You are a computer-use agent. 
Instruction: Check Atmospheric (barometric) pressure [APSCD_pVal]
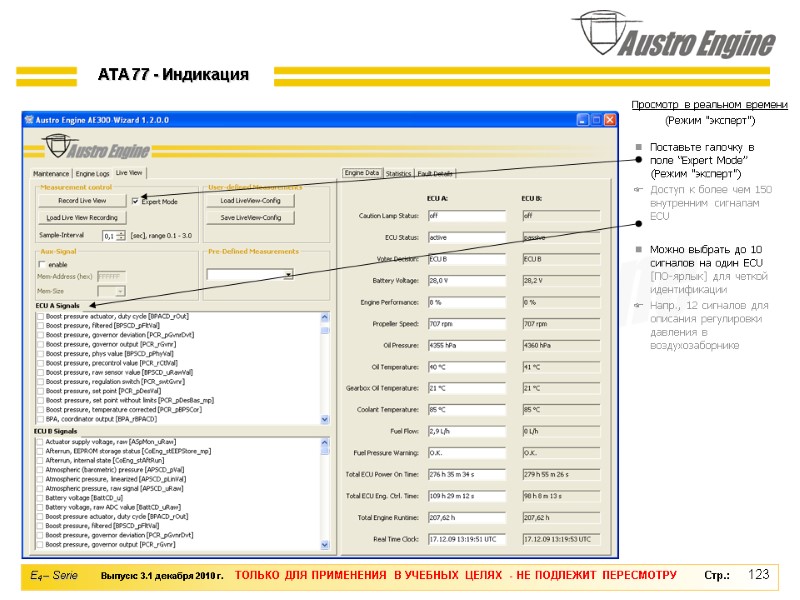click(40, 470)
